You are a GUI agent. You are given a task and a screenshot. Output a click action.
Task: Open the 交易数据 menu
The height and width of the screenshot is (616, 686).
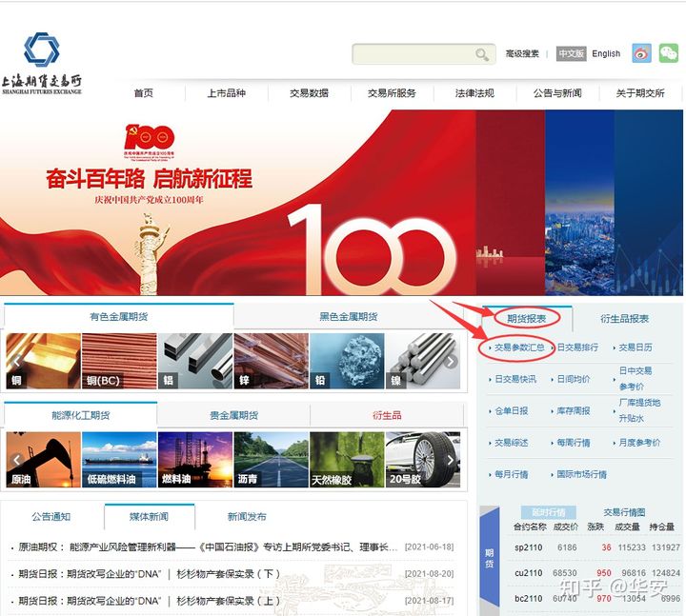309,93
